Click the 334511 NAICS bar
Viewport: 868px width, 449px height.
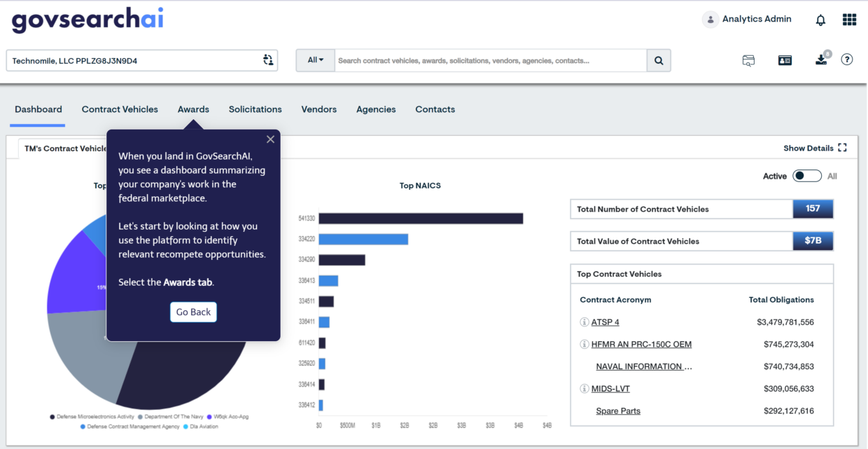pyautogui.click(x=326, y=301)
